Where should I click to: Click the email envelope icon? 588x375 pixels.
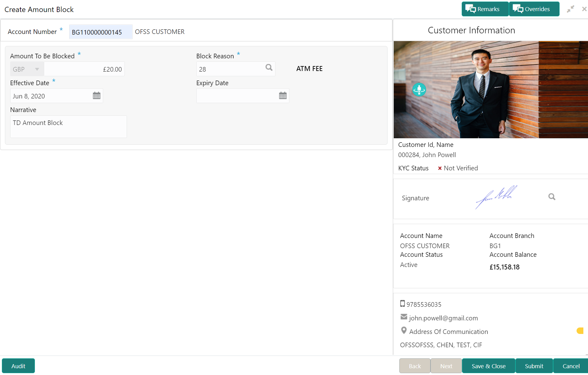404,317
